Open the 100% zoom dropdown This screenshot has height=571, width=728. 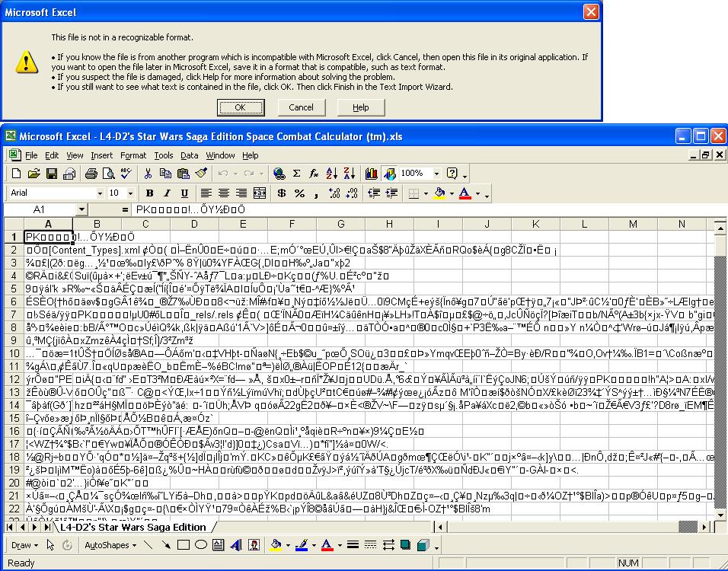click(x=436, y=174)
